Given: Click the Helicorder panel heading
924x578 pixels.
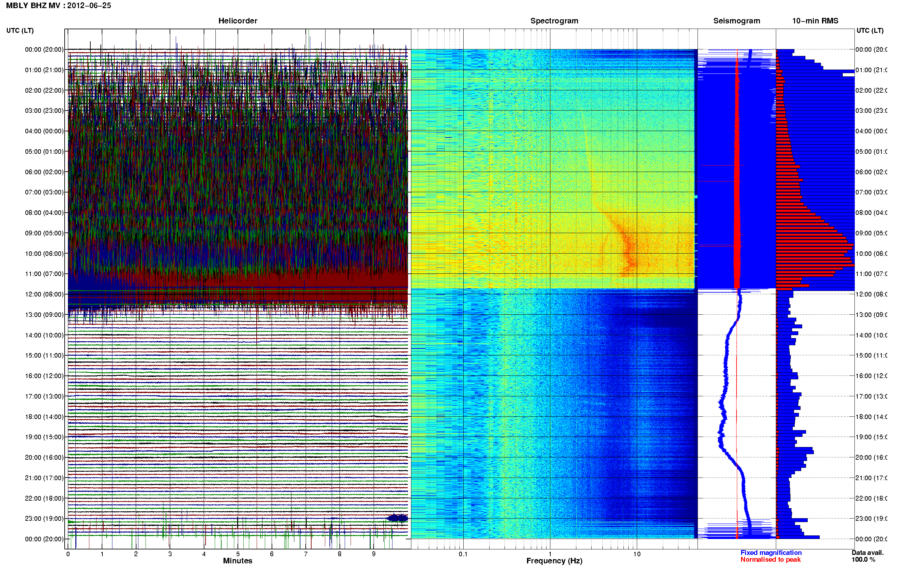Looking at the screenshot, I should (x=237, y=21).
